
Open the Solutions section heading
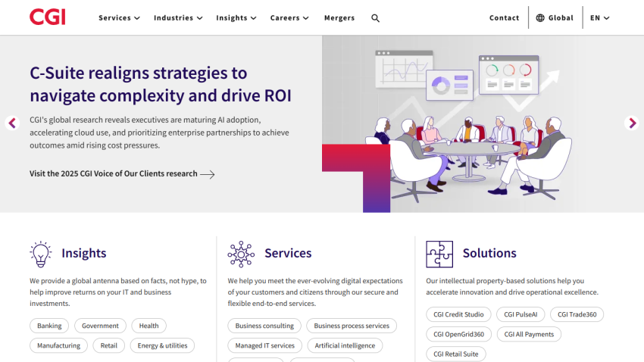[x=489, y=253]
